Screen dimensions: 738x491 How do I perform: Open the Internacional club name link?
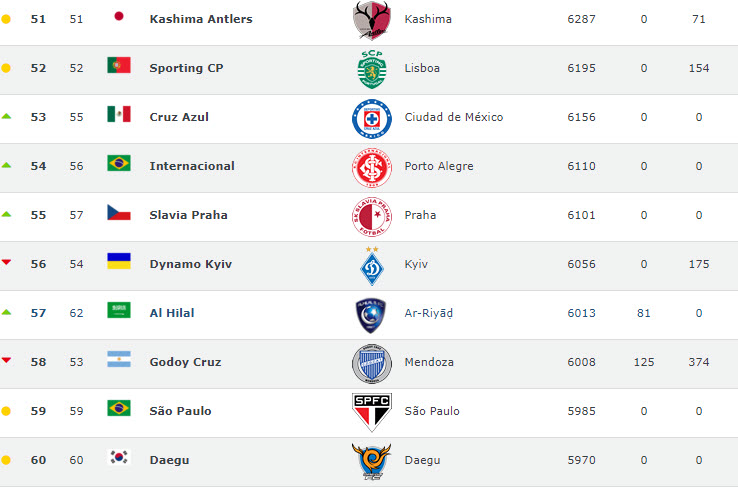coord(192,166)
